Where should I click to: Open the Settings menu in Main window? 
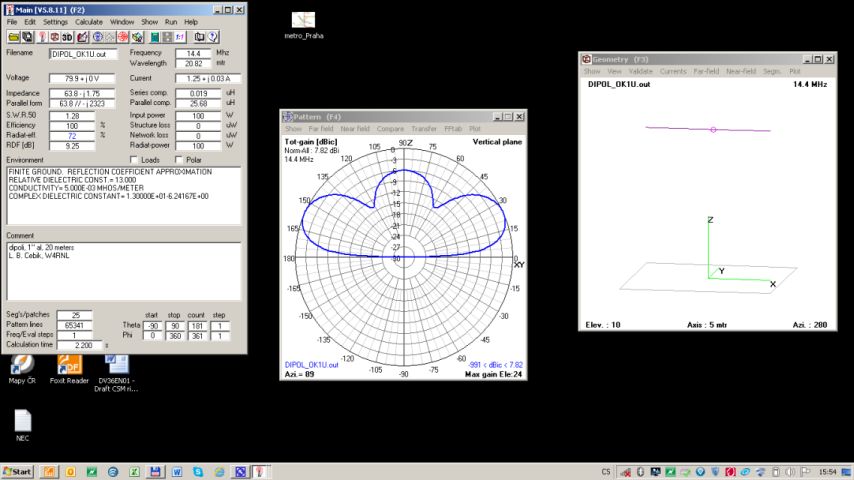point(56,21)
